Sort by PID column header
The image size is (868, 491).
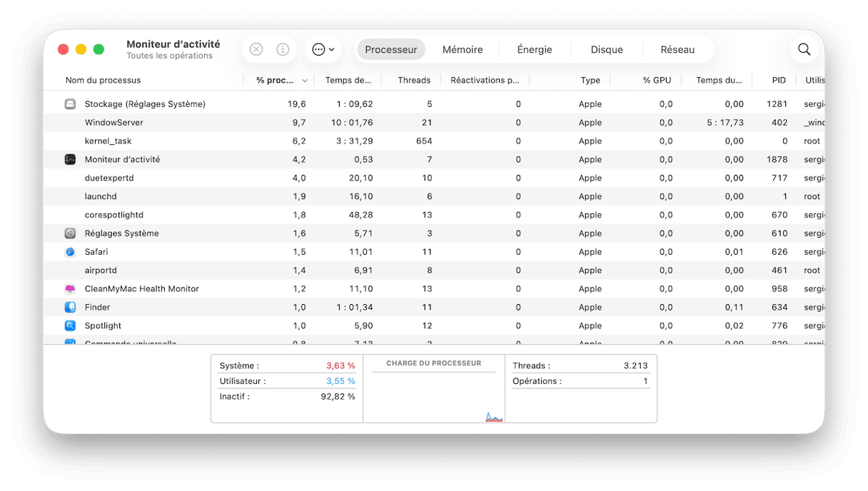[779, 81]
